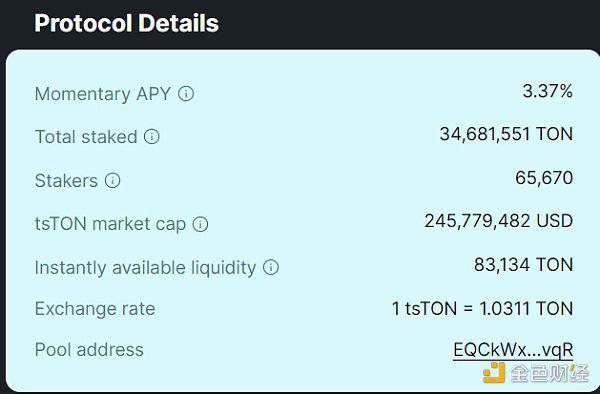Click the Exchange rate label

[x=95, y=309]
